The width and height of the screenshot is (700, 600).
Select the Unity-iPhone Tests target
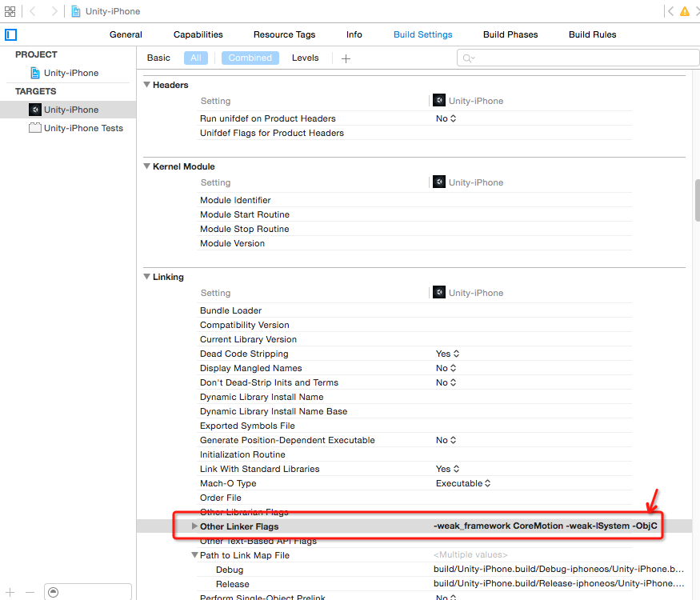tap(76, 128)
